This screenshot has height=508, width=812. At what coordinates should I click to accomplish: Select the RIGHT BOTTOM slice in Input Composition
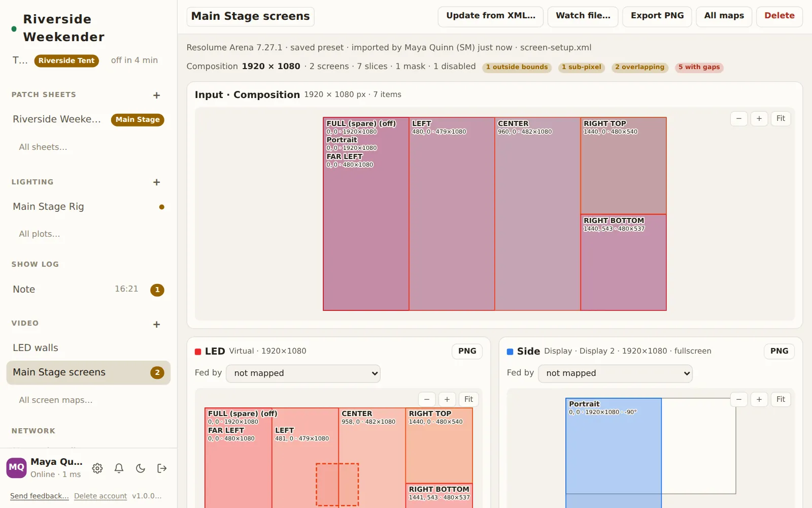click(623, 262)
